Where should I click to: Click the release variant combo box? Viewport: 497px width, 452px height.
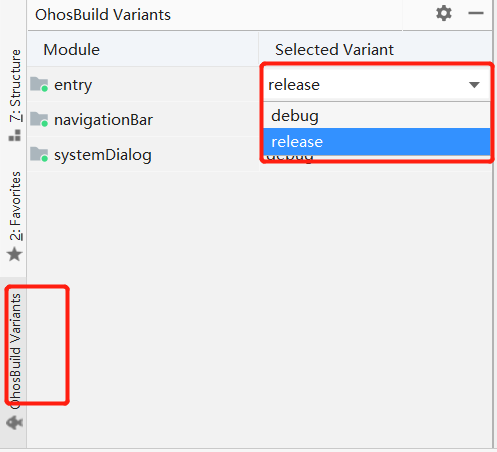tap(377, 85)
